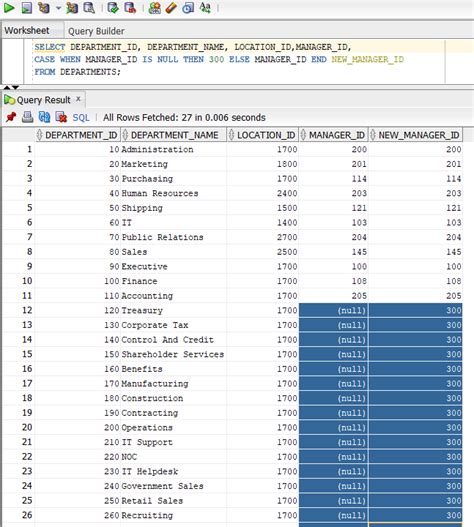Pin the query result with red pushpin

(11, 117)
